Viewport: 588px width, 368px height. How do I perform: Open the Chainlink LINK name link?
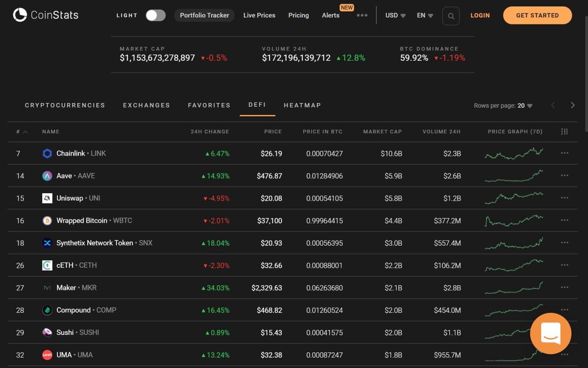81,154
